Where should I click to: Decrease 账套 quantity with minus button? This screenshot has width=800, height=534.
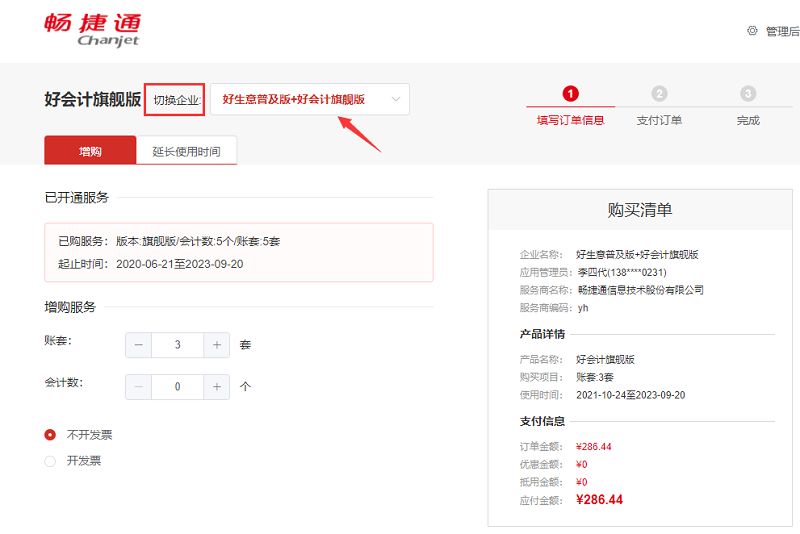(x=138, y=345)
